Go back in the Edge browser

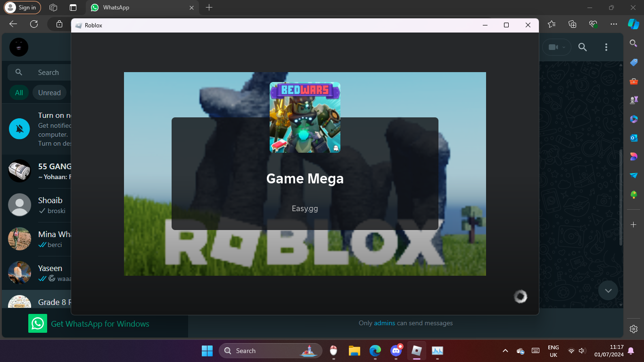(x=13, y=24)
